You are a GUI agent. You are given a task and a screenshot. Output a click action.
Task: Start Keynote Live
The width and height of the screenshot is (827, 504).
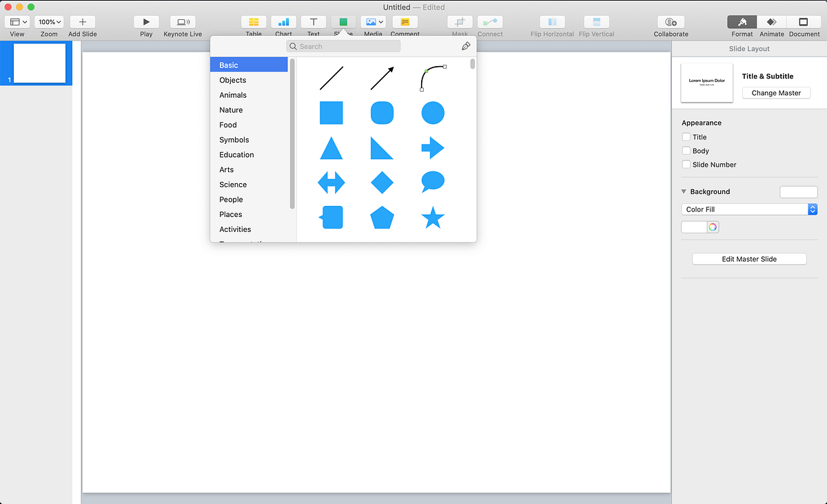(183, 22)
